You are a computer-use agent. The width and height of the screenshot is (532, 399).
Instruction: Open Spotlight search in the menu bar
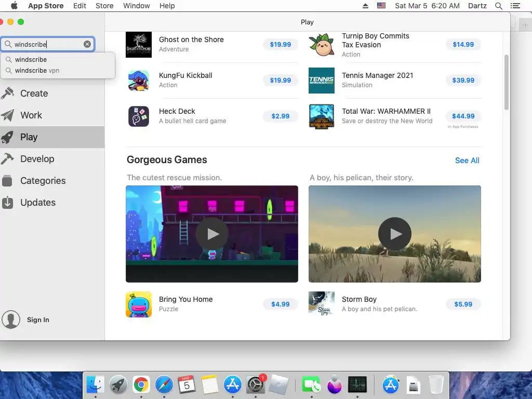(498, 6)
